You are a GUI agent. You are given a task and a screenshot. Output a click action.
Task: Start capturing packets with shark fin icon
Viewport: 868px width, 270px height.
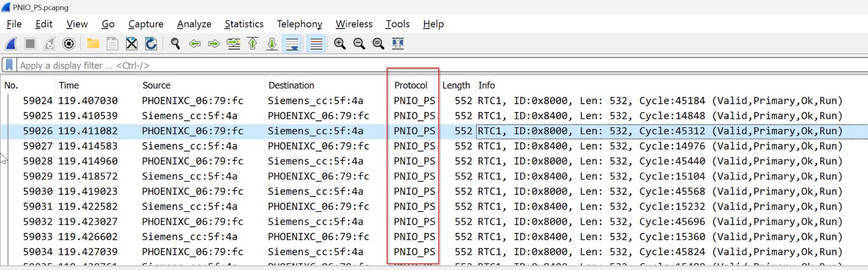point(11,44)
